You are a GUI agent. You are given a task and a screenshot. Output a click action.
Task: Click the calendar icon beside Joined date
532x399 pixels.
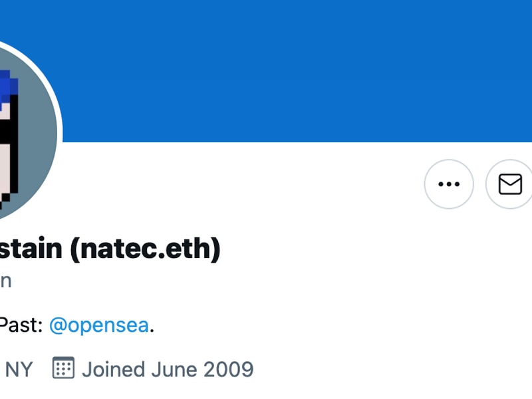(63, 368)
